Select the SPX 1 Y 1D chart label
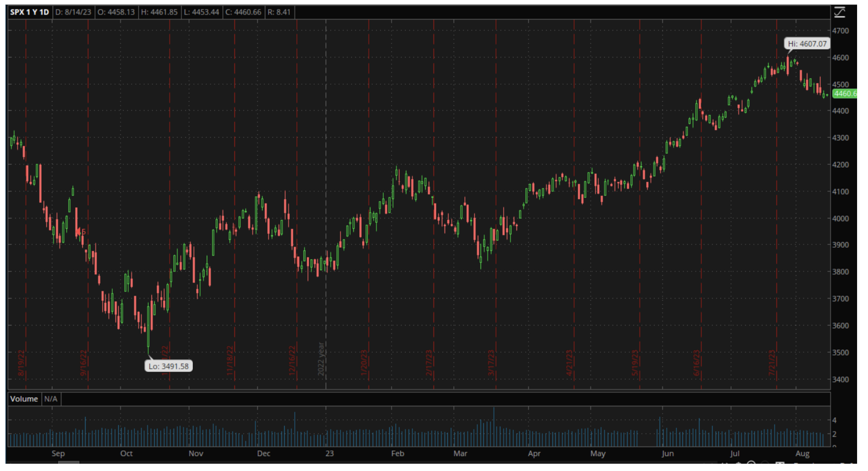Viewport: 868px width, 471px height. 30,12
